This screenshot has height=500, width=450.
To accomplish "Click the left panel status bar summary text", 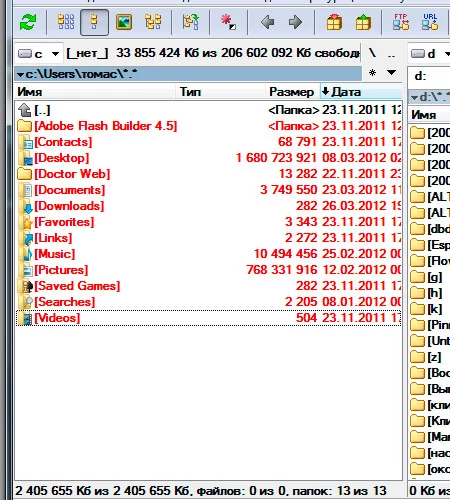I will [201, 491].
